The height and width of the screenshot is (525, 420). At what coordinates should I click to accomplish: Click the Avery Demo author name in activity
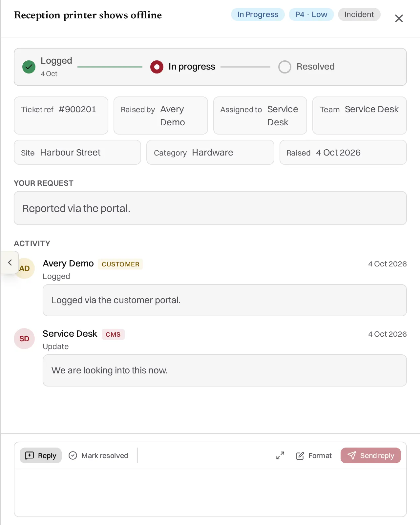pyautogui.click(x=68, y=263)
